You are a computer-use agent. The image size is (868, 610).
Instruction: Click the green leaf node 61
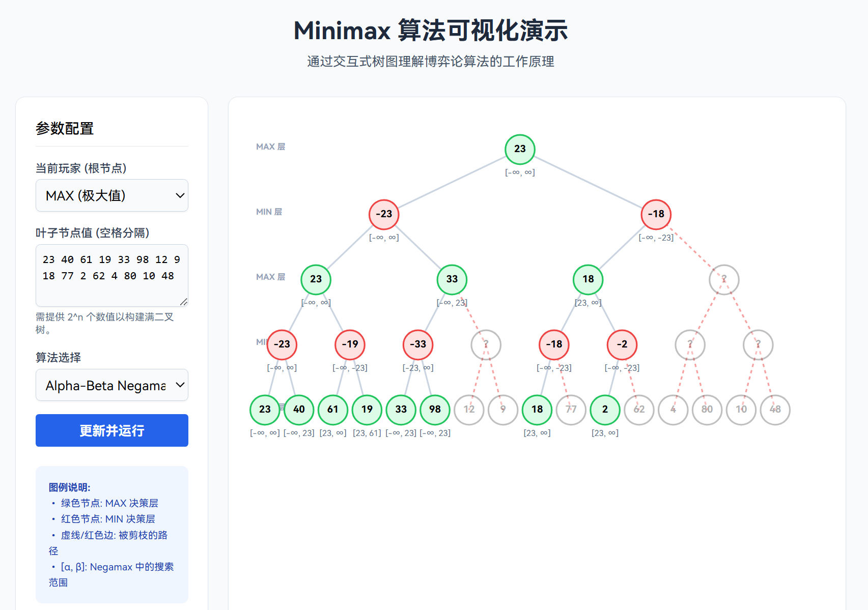point(333,410)
